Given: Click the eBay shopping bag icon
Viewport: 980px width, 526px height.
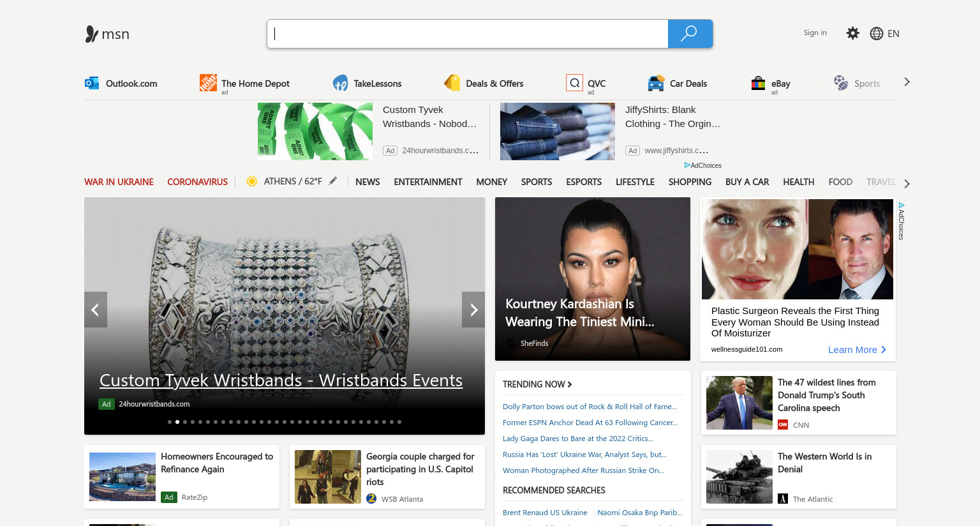Looking at the screenshot, I should [x=758, y=83].
